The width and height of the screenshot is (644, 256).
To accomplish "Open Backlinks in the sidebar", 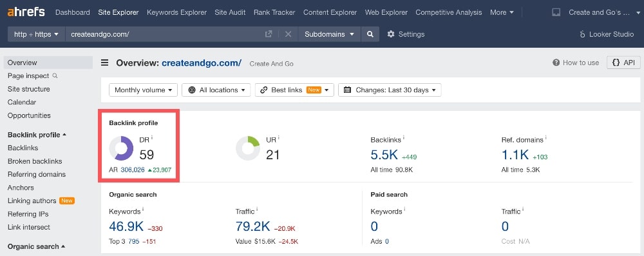I will coord(23,148).
